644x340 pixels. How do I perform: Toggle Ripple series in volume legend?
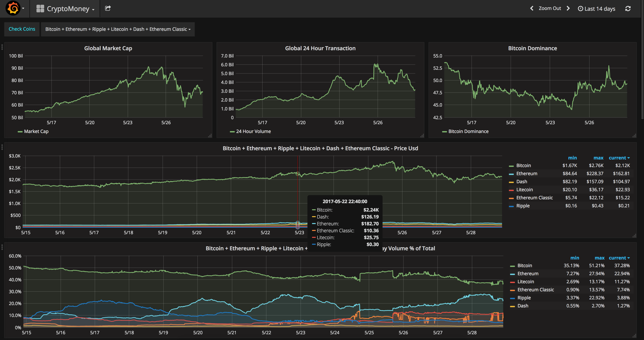tap(524, 298)
